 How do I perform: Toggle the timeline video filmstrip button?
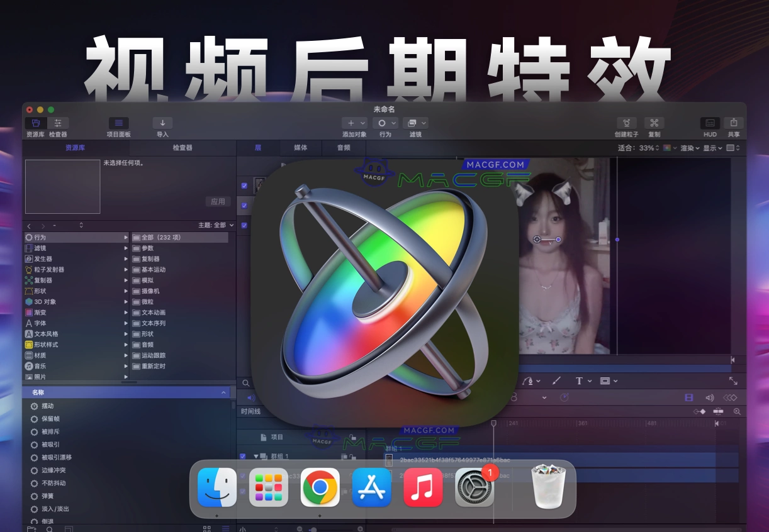688,397
